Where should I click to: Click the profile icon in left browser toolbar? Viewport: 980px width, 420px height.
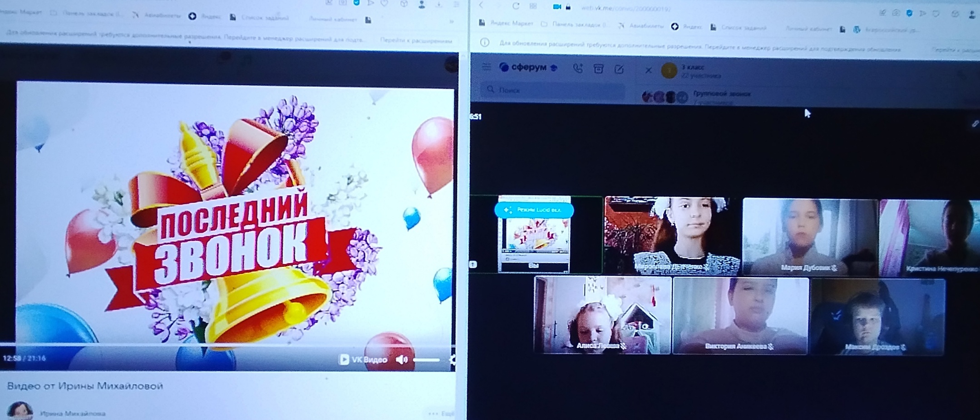tap(422, 5)
